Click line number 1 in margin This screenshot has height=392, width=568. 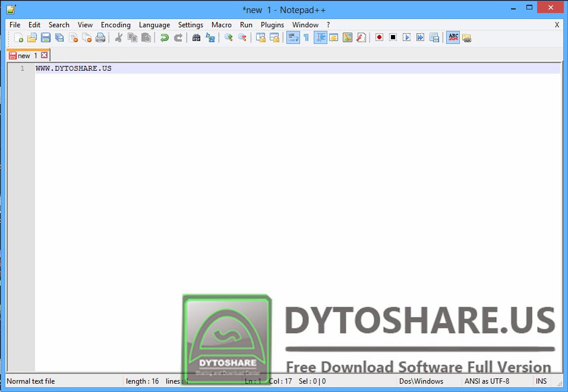click(22, 68)
